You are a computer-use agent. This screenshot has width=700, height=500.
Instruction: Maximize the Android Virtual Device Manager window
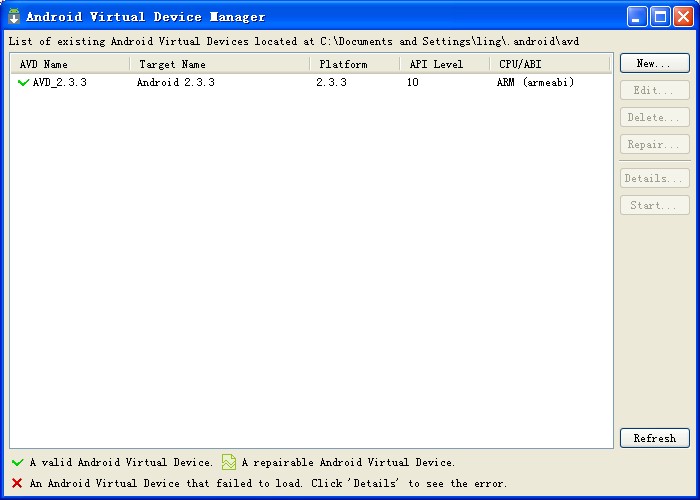660,17
